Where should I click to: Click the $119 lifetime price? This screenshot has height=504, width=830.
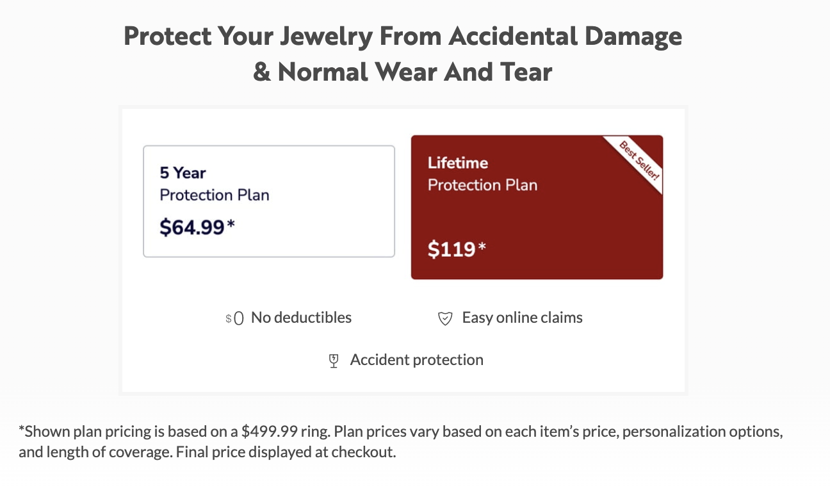point(452,249)
